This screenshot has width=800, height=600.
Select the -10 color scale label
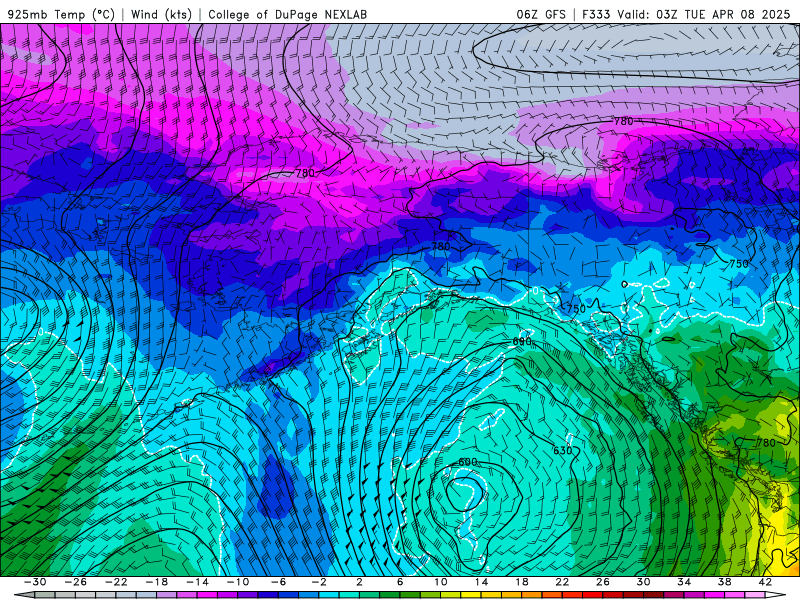pyautogui.click(x=238, y=582)
